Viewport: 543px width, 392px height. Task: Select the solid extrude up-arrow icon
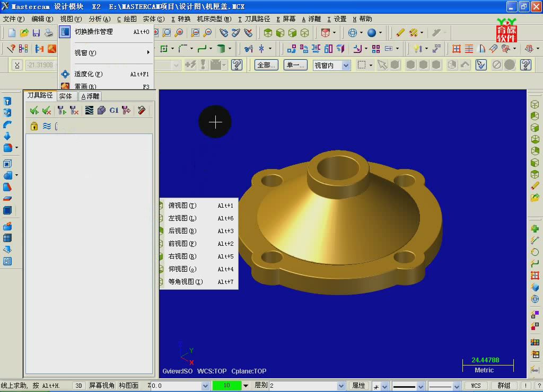pos(7,101)
